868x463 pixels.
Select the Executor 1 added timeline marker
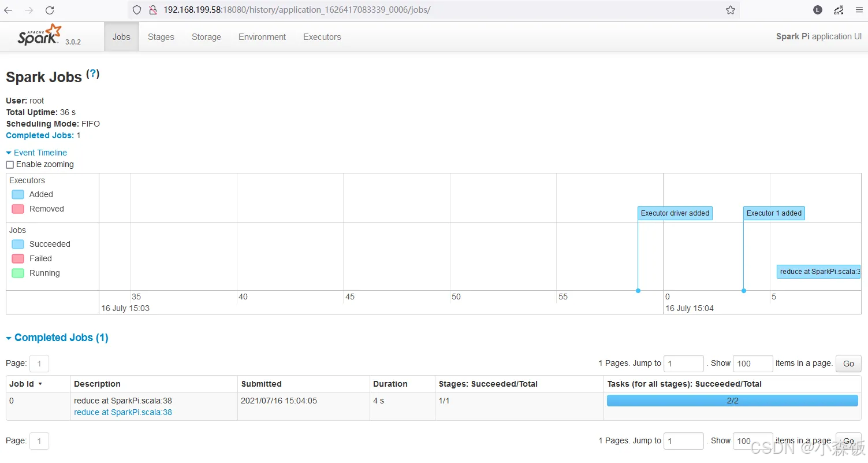(x=774, y=213)
